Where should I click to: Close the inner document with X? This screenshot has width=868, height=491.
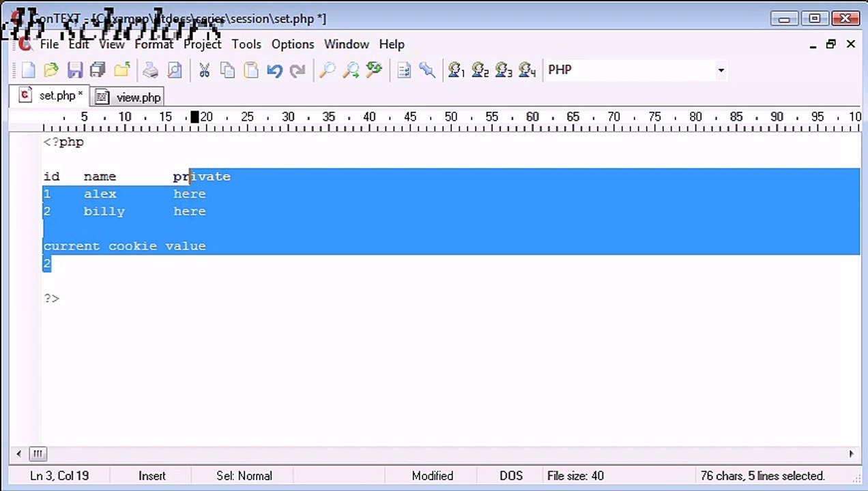coord(850,44)
